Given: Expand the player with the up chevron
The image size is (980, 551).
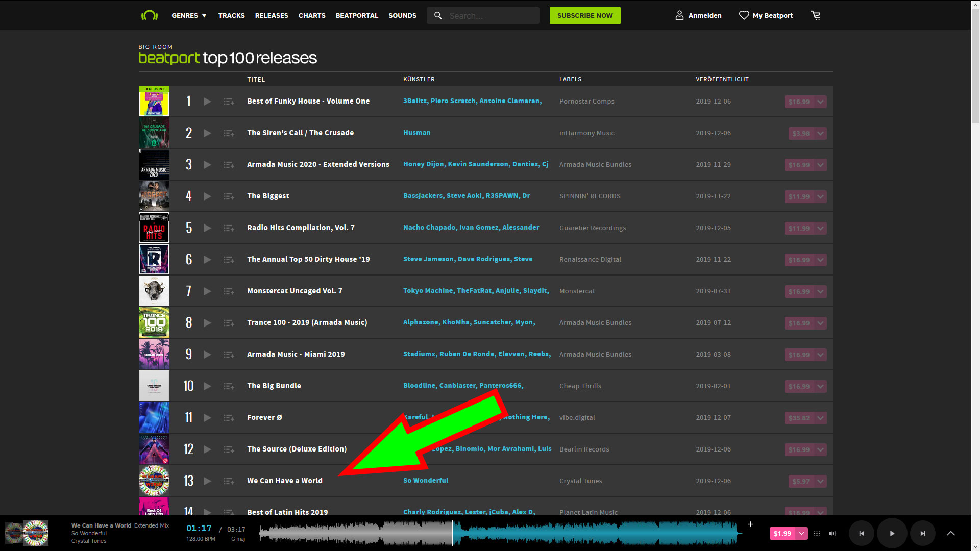Looking at the screenshot, I should pos(950,533).
